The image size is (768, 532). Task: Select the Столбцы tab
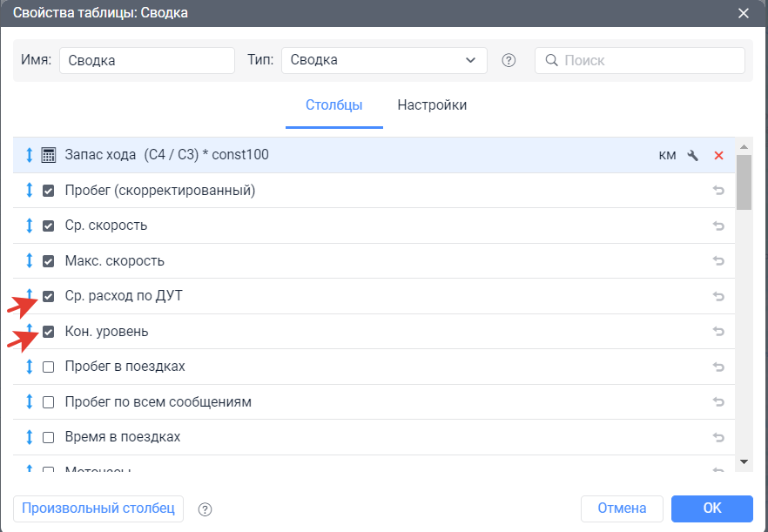pos(333,105)
